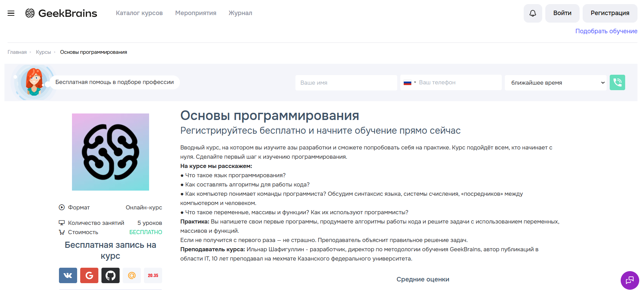Open the hamburger menu
Viewport: 644px width, 290px height.
(11, 13)
